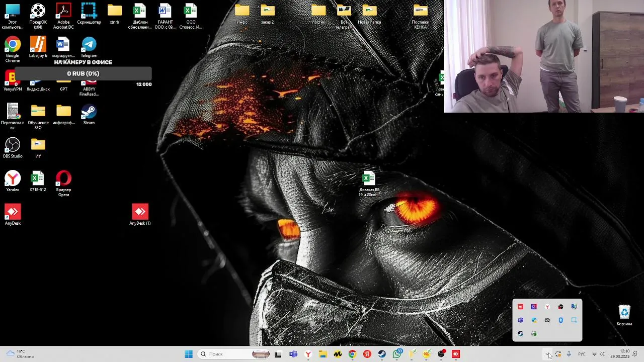Click Steam icon in tray overflow

click(x=521, y=333)
